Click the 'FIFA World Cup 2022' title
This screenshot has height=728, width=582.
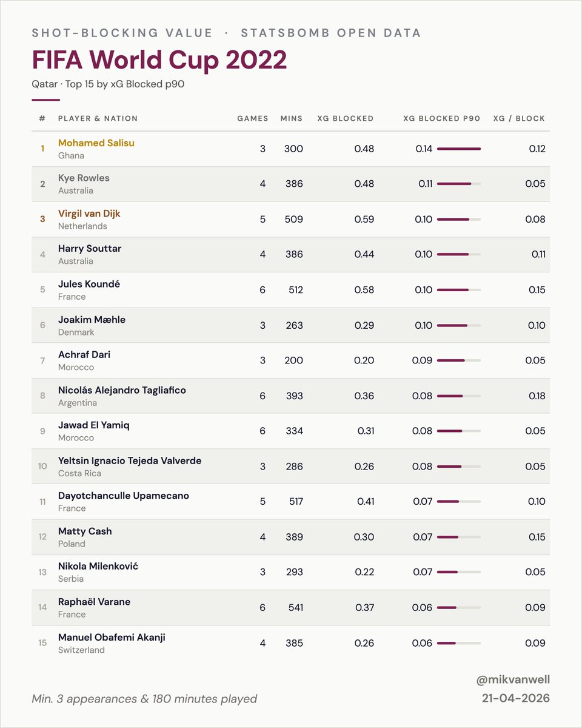[x=159, y=60]
